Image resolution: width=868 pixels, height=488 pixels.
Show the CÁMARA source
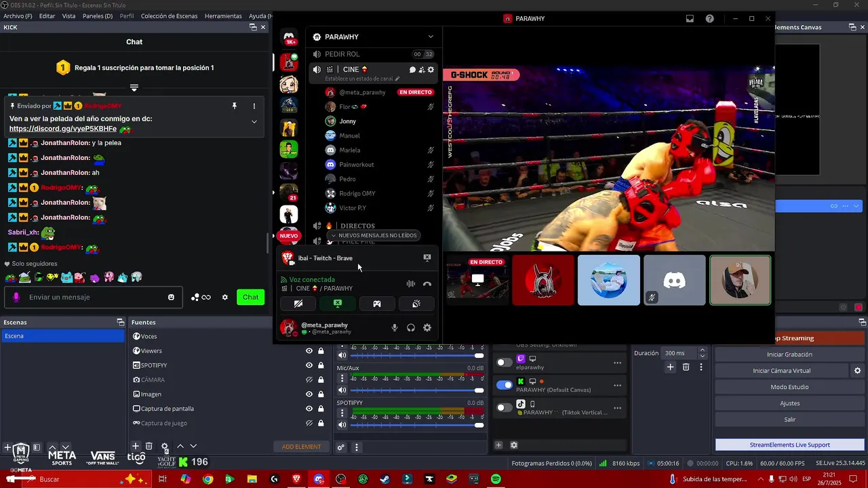[x=309, y=380]
